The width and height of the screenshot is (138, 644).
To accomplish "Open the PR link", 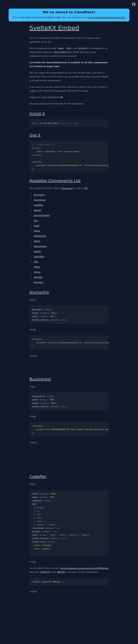I will pyautogui.click(x=86, y=188).
